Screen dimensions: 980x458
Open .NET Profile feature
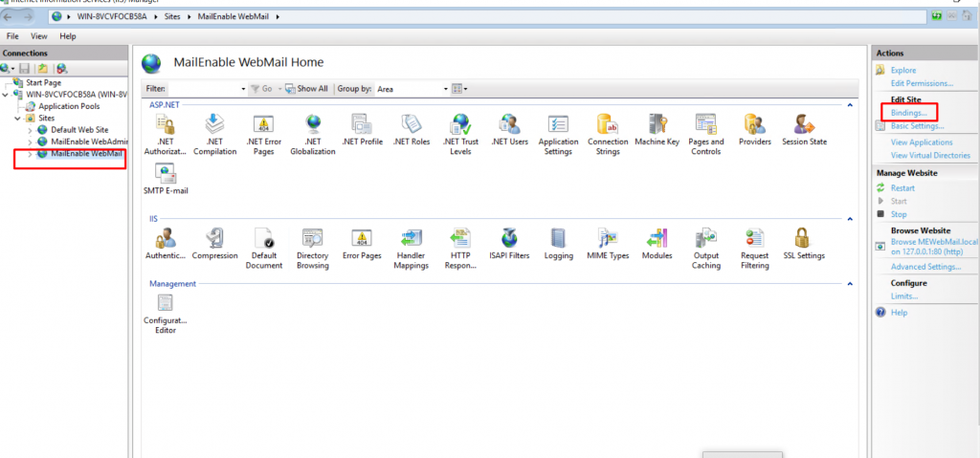pos(363,130)
